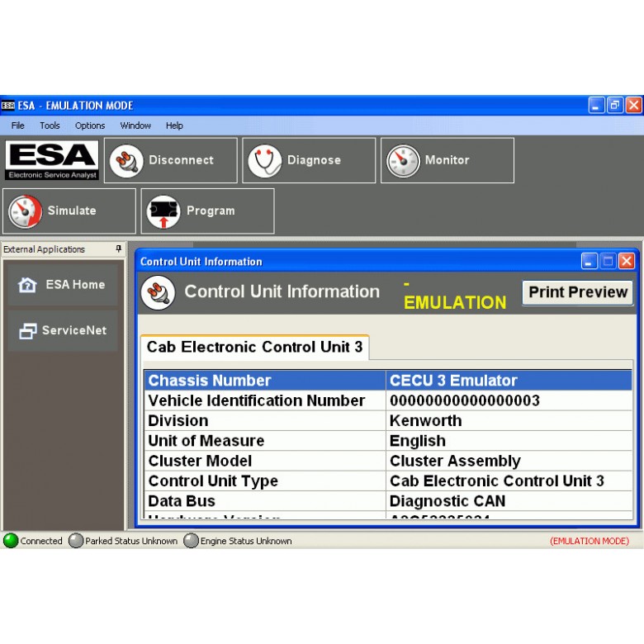Click the Diagnose stethoscope icon
The height and width of the screenshot is (644, 644).
[265, 161]
